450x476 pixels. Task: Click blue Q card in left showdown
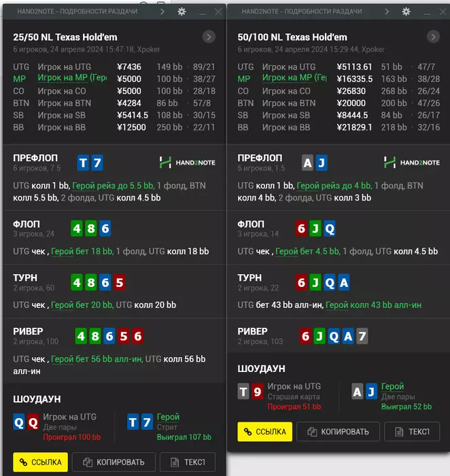point(19,422)
